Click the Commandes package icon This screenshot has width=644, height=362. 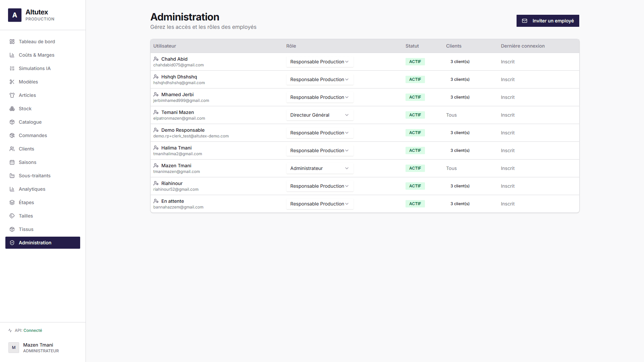click(x=12, y=135)
